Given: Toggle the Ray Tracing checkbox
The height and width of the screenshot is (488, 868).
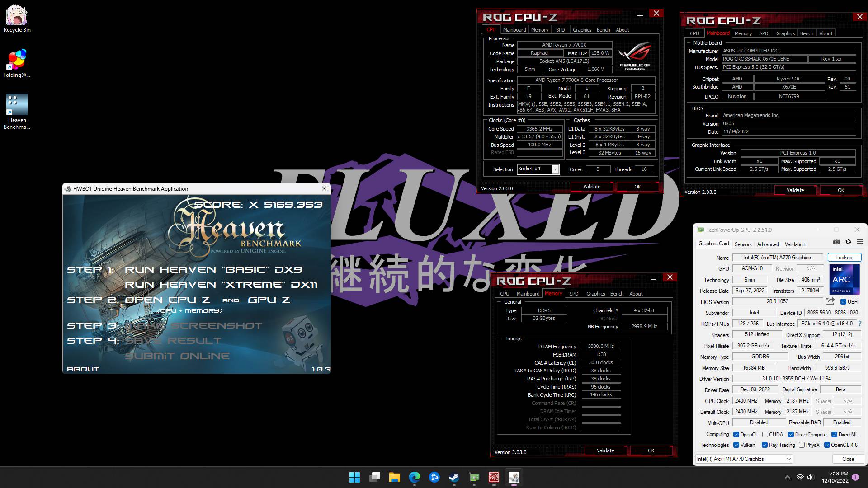Looking at the screenshot, I should 764,445.
